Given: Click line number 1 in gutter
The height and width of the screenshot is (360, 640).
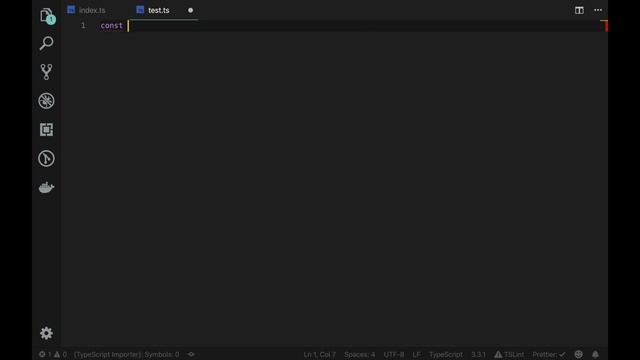Looking at the screenshot, I should (83, 25).
